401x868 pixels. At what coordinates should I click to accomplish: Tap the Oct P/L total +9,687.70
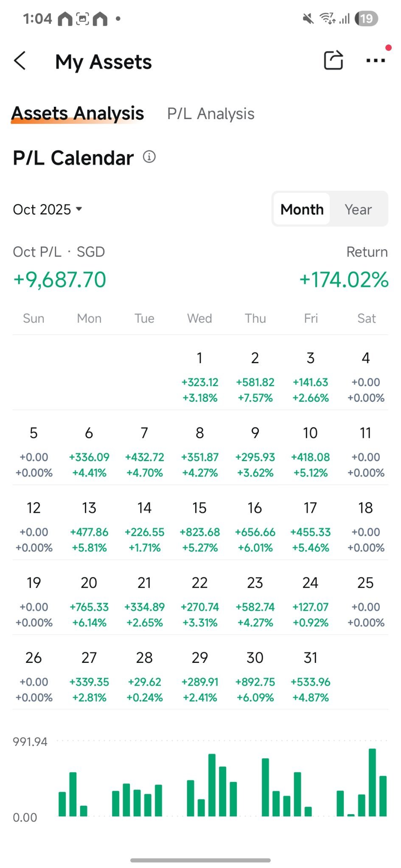(60, 280)
